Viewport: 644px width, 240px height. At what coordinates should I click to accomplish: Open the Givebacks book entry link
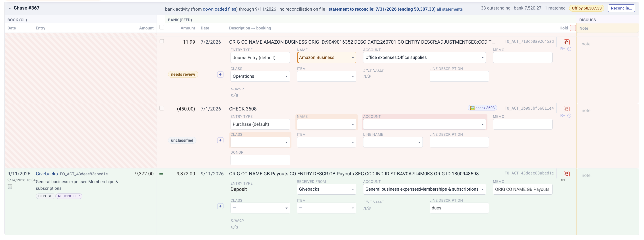[47, 174]
